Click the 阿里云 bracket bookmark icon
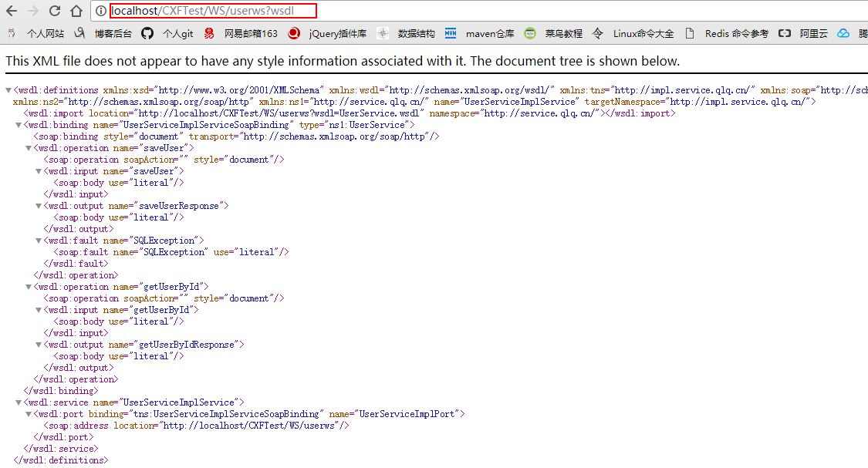868x468 pixels. pos(785,33)
